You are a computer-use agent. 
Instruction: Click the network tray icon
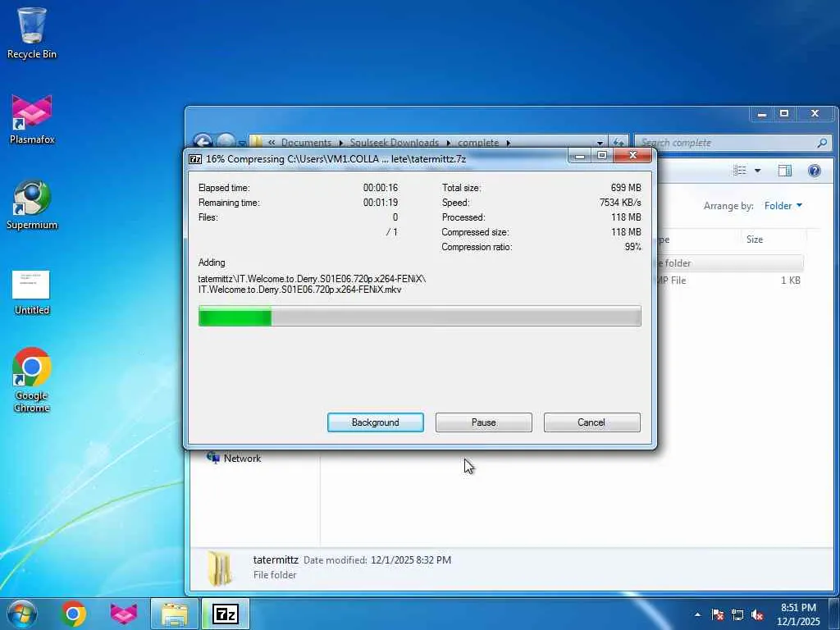coord(737,615)
